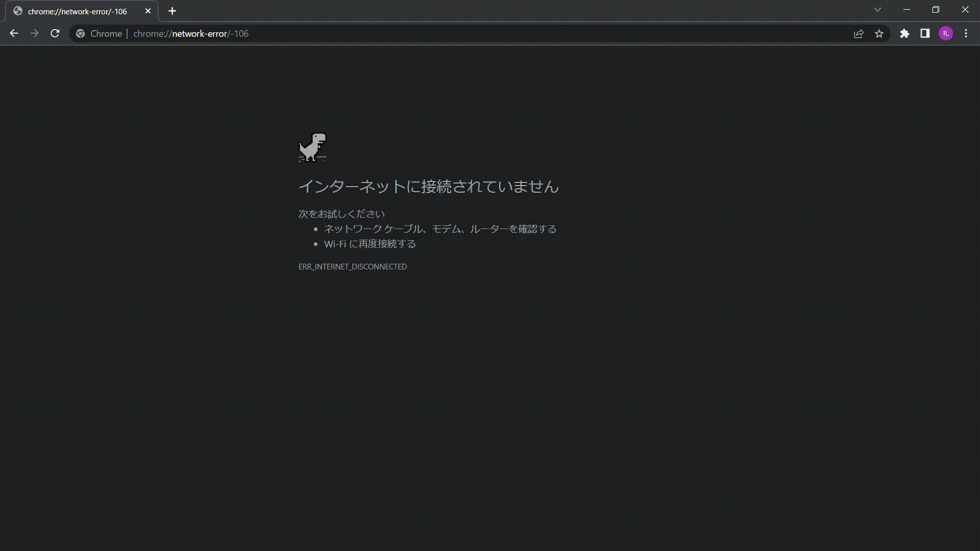Click the share icon in the toolbar

[x=859, y=33]
